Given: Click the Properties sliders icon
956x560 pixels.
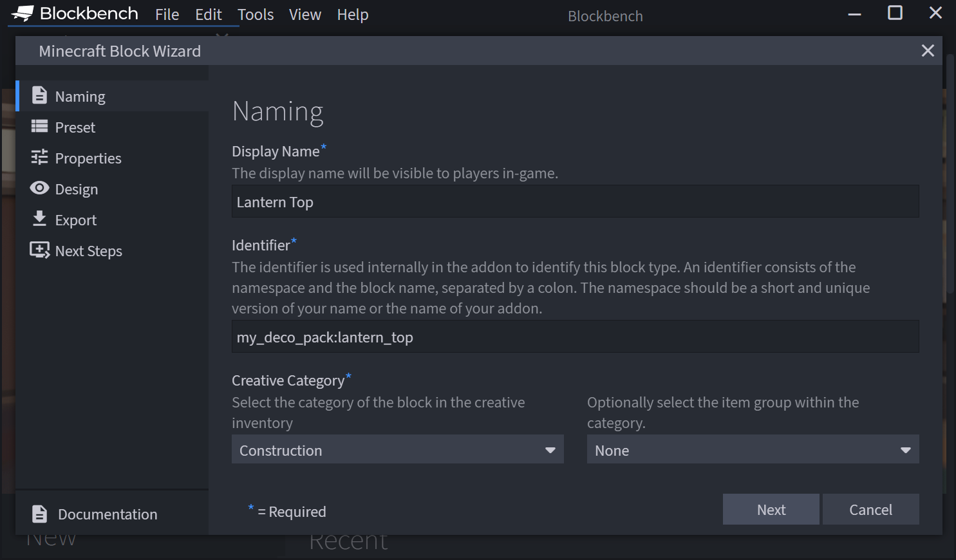Looking at the screenshot, I should (39, 157).
